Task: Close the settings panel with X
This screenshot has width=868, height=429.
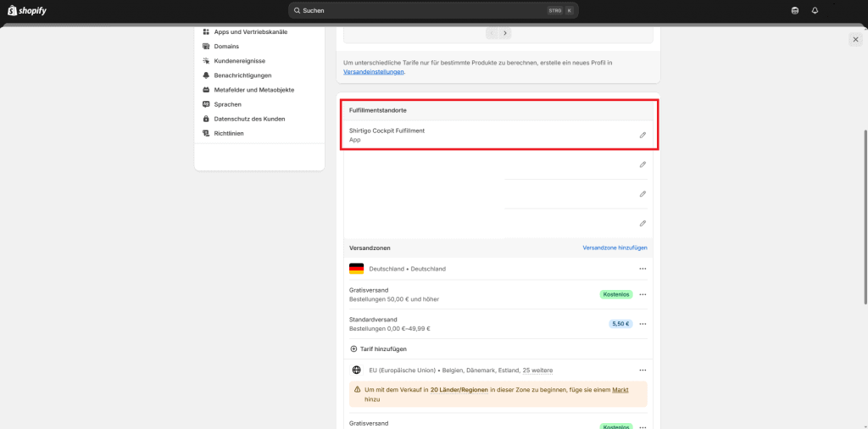Action: (x=855, y=40)
